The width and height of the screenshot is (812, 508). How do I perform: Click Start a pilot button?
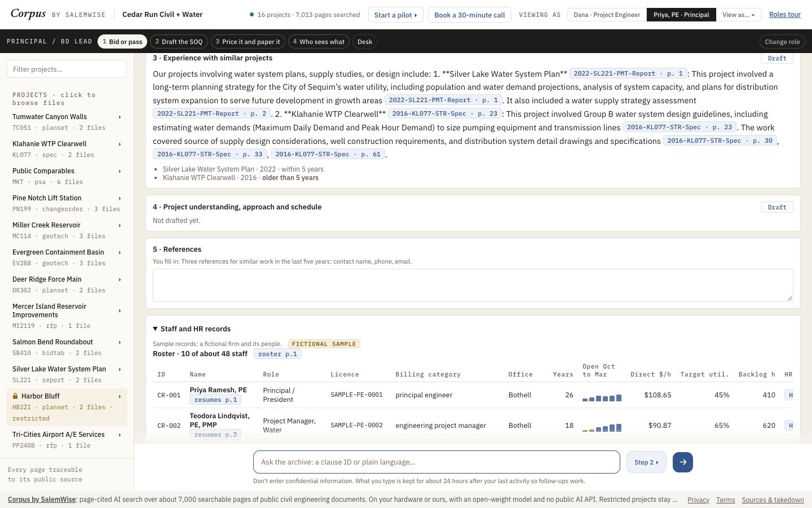coord(395,15)
